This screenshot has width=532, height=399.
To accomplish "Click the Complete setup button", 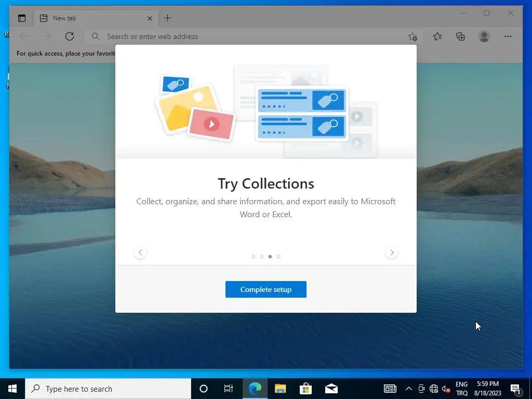I will coord(265,289).
